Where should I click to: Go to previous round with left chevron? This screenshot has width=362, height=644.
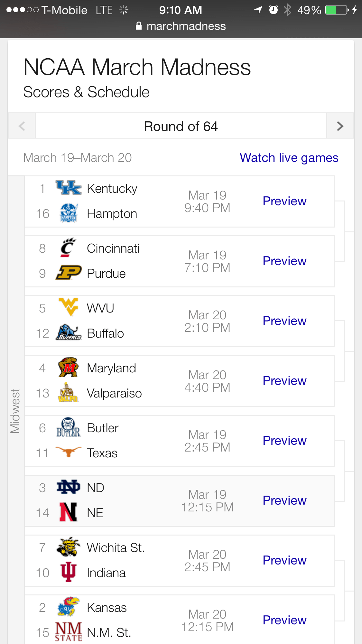pos(22,126)
